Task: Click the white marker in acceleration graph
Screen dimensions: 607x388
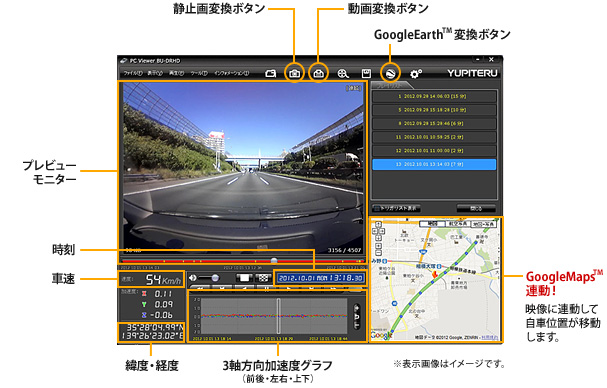Action: point(278,315)
